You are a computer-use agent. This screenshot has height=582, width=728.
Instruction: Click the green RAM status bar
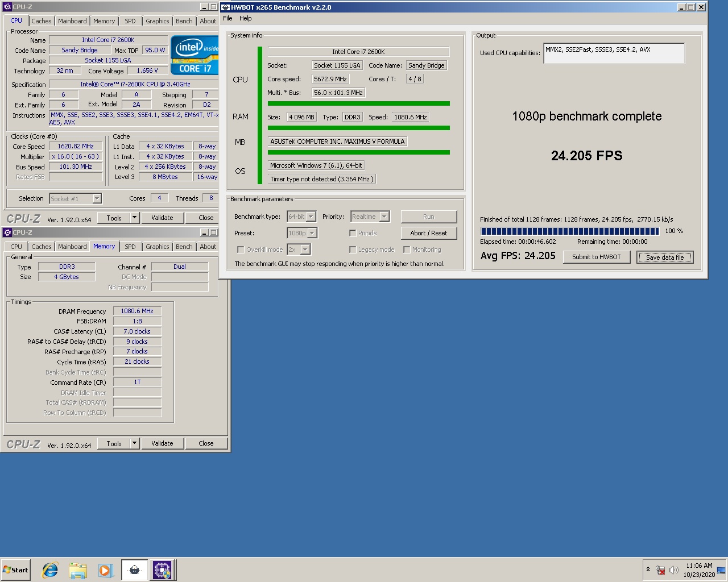point(359,128)
